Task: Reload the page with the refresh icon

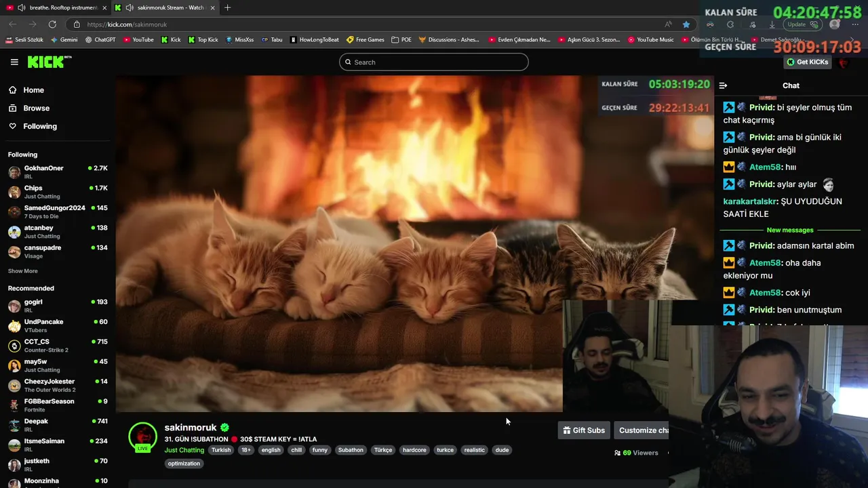Action: tap(52, 24)
